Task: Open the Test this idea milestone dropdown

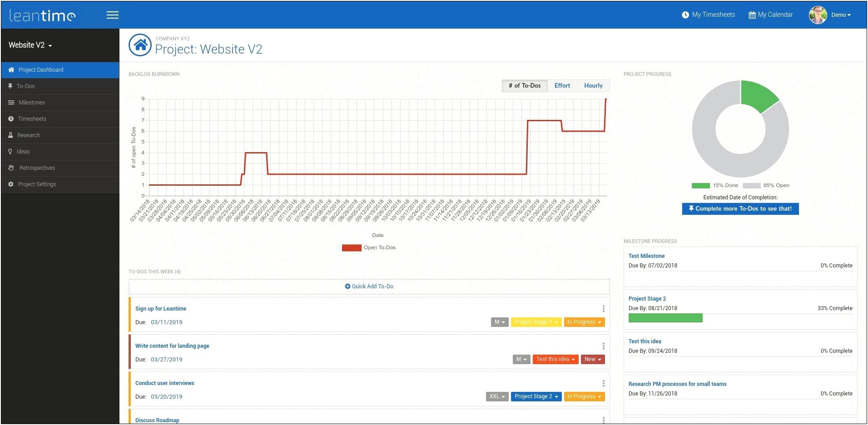Action: [556, 359]
